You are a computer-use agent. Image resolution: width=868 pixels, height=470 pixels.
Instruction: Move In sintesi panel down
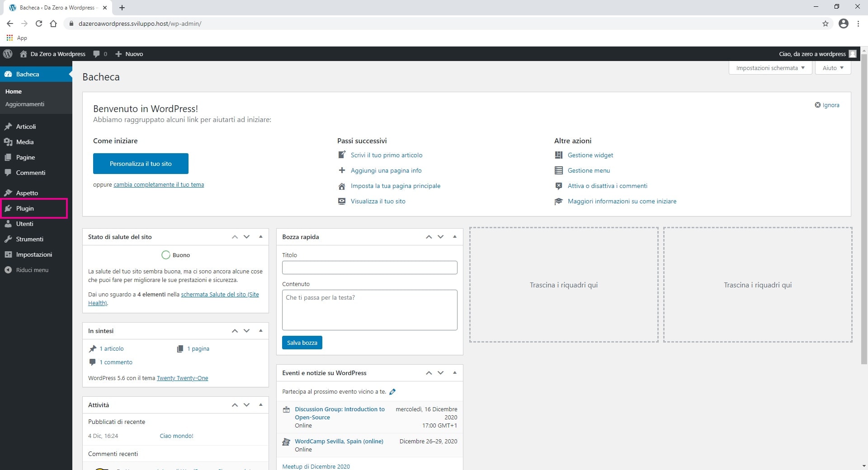click(x=246, y=331)
